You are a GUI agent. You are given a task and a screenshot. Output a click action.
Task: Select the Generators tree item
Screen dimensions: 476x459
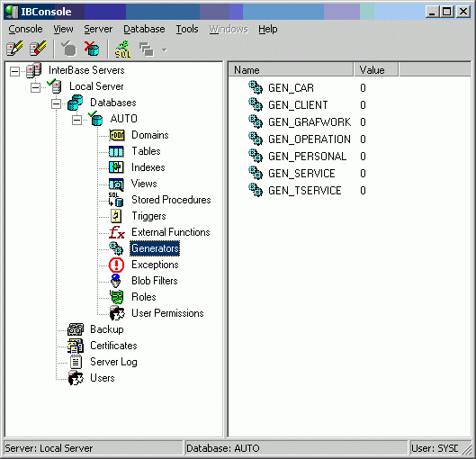click(155, 248)
